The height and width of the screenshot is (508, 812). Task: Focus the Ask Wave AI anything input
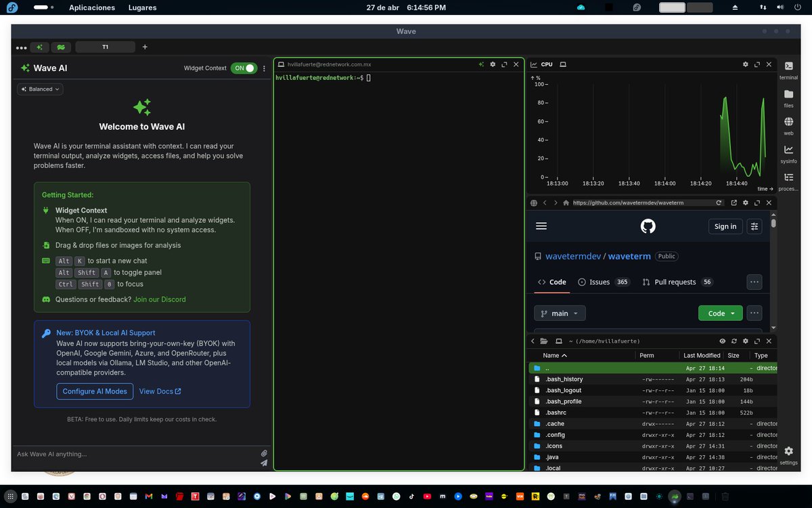(135, 454)
